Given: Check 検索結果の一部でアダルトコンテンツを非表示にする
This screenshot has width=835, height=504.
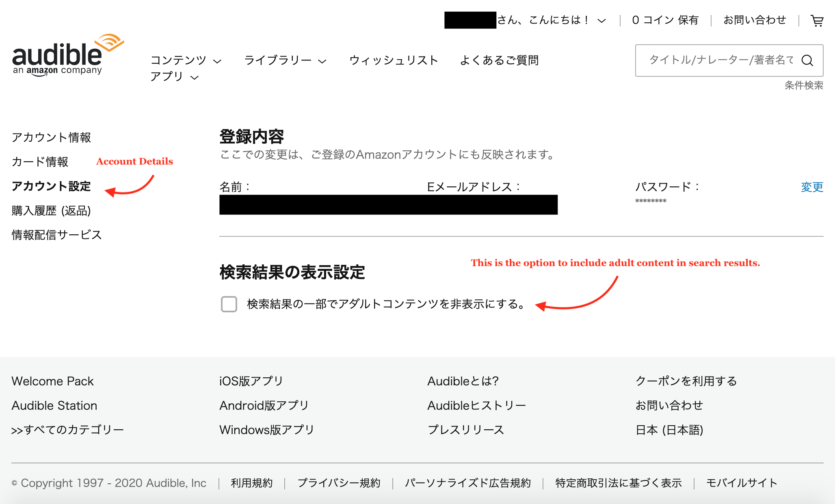Looking at the screenshot, I should (x=229, y=304).
